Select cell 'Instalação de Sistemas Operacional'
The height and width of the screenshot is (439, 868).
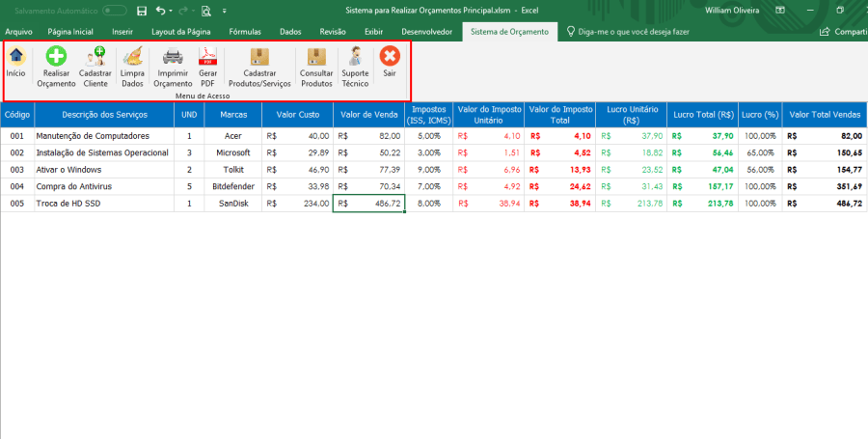coord(104,152)
